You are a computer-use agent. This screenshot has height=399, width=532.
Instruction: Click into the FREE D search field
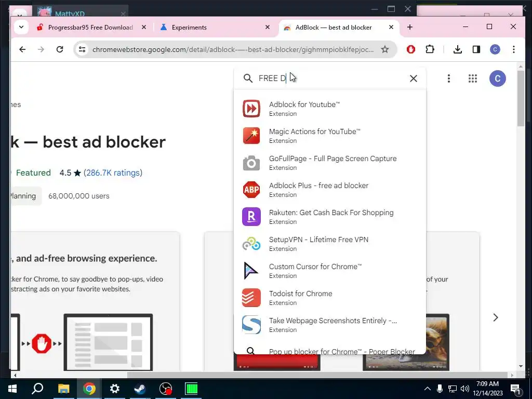click(329, 78)
